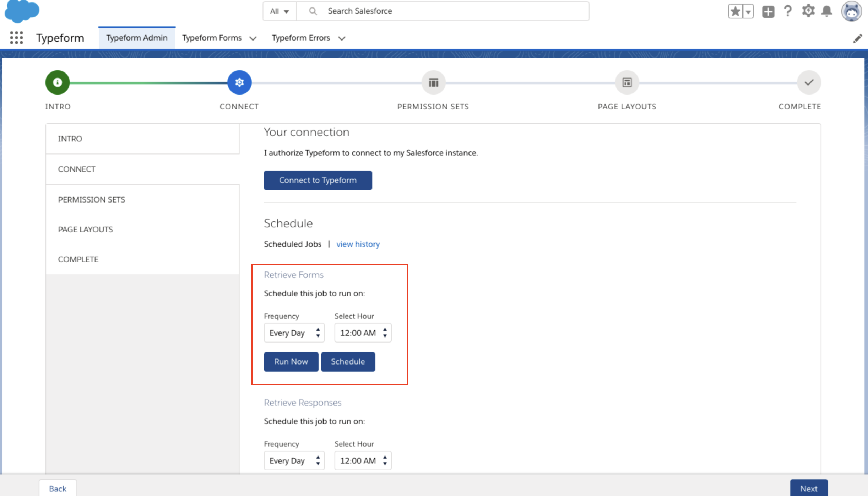Open the Favorites list dropdown arrow
This screenshot has height=496, width=868.
point(748,11)
